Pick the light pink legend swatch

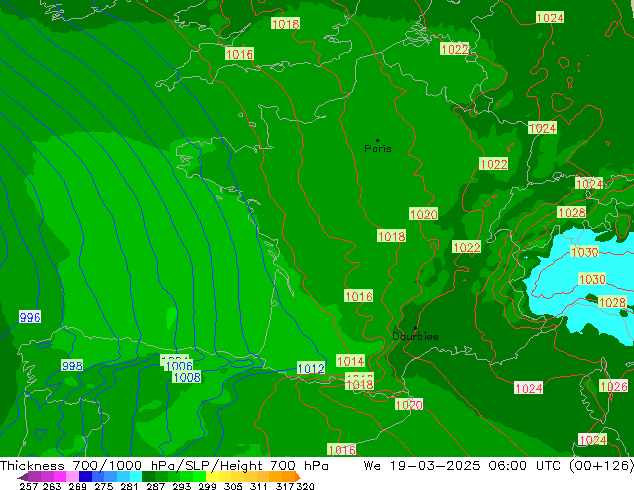(72, 476)
